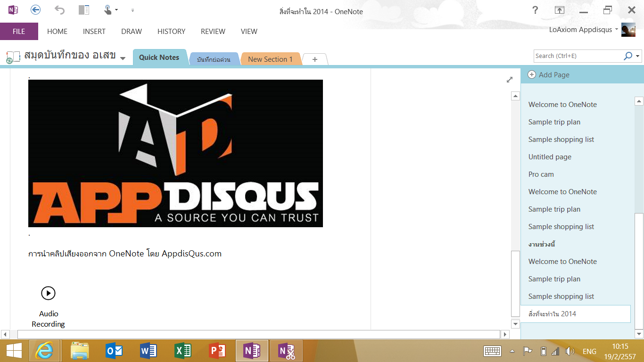Open OneNote clipping tool taskbar icon
The height and width of the screenshot is (362, 644).
click(x=287, y=351)
